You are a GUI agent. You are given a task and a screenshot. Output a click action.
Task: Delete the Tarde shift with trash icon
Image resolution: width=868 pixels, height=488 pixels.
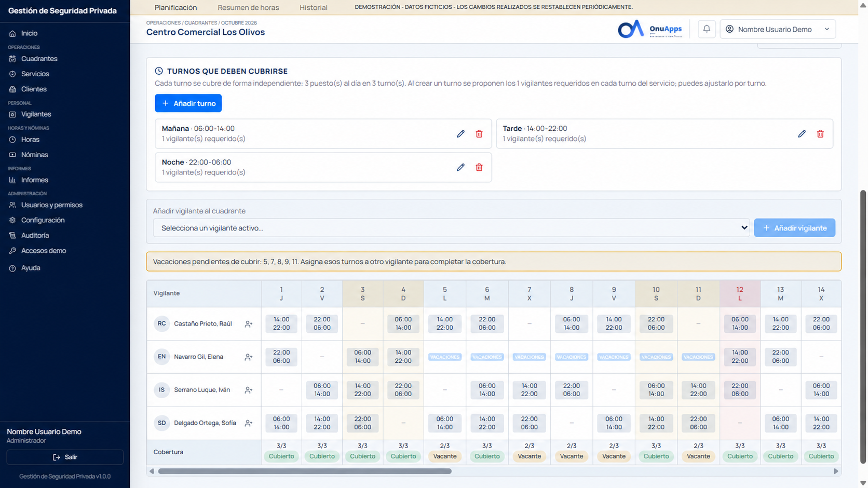820,134
